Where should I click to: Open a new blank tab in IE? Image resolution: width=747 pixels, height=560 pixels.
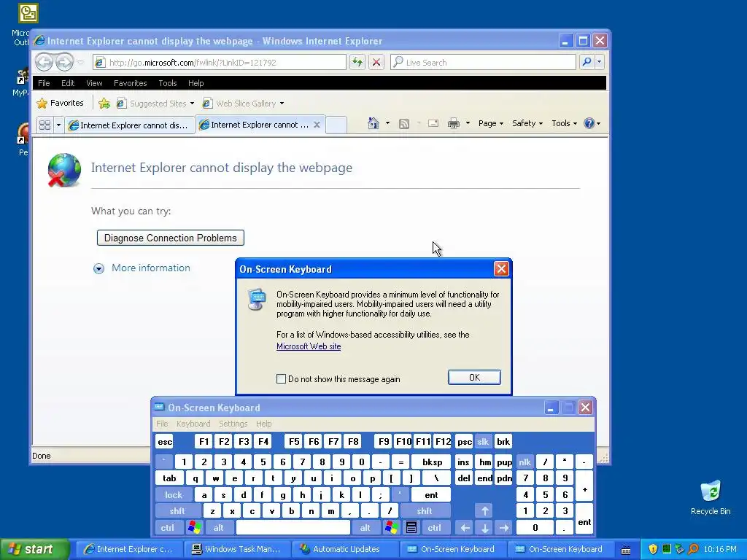point(336,125)
